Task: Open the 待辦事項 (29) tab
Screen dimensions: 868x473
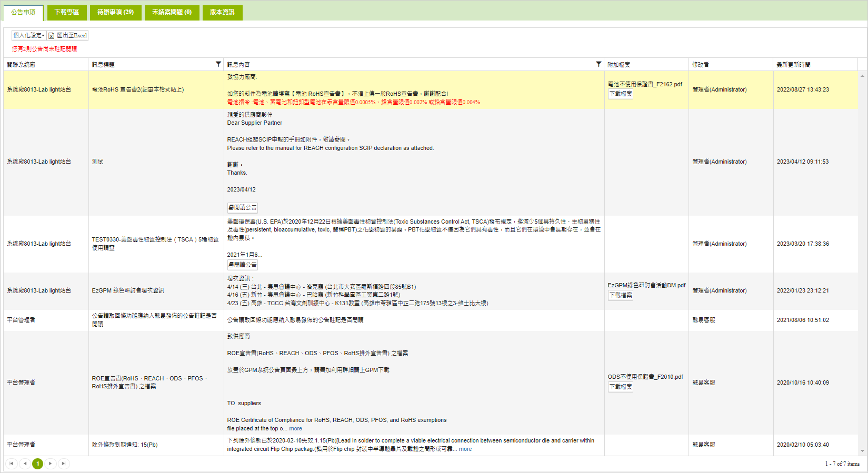Action: [x=115, y=12]
